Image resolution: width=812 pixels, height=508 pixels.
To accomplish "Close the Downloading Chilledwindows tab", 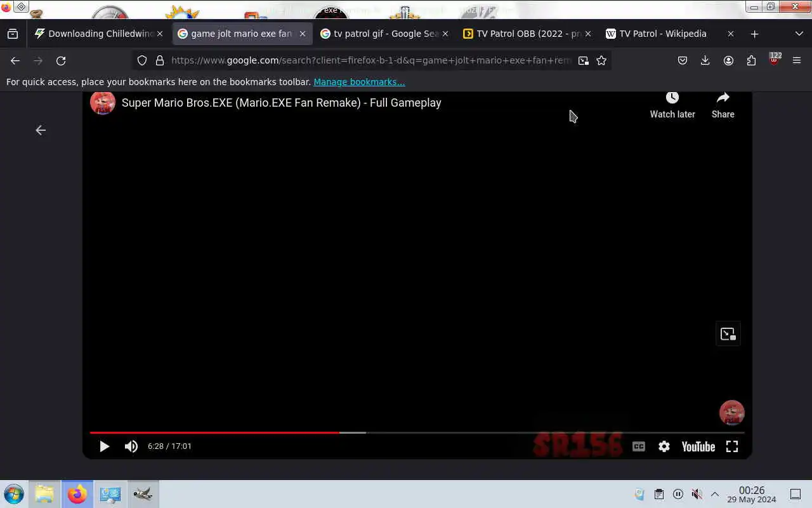I will point(160,34).
